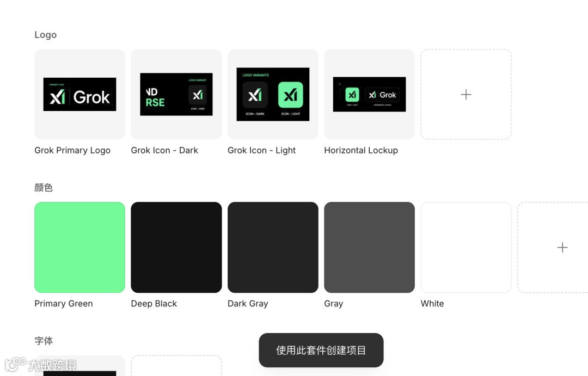The image size is (588, 376).
Task: Click the Dark Gray label text
Action: pyautogui.click(x=248, y=304)
